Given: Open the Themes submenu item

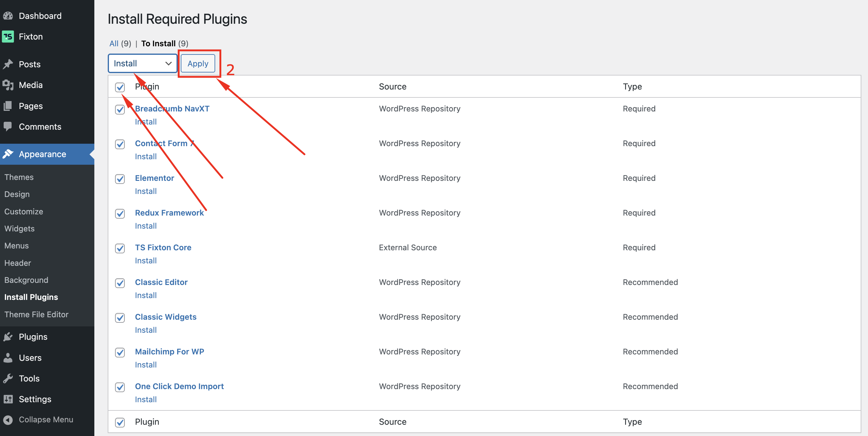Looking at the screenshot, I should [19, 177].
